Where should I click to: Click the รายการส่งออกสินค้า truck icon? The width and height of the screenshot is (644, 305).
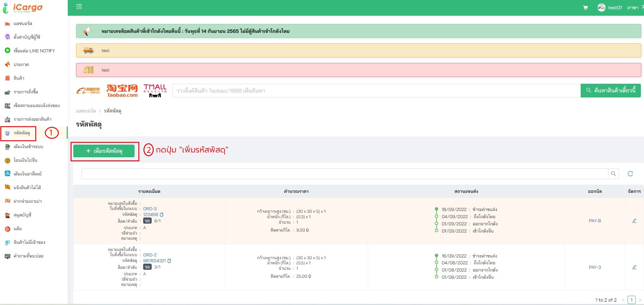[8, 119]
